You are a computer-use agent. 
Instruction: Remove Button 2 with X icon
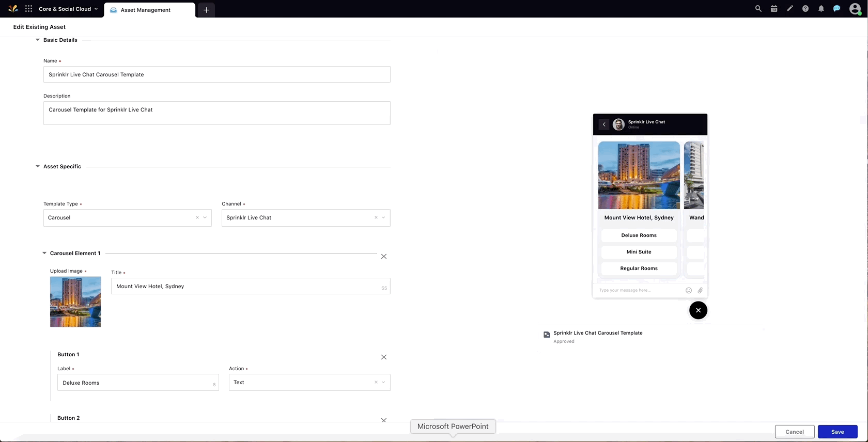(384, 420)
